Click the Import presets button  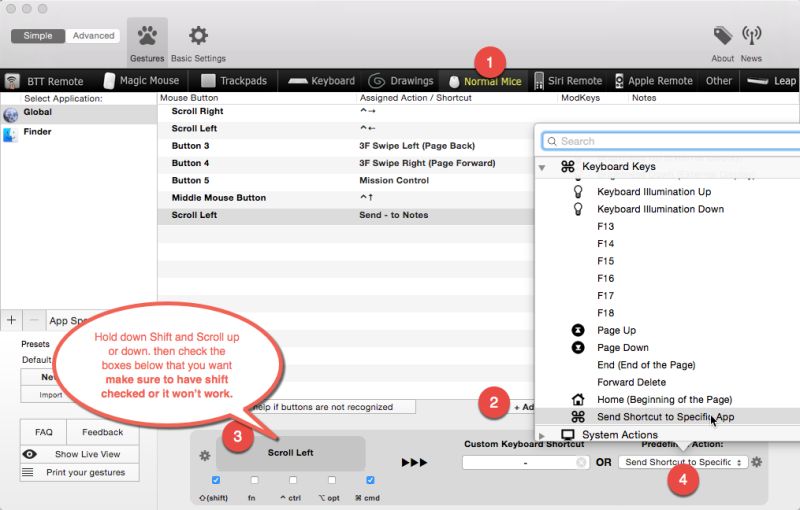[51, 395]
